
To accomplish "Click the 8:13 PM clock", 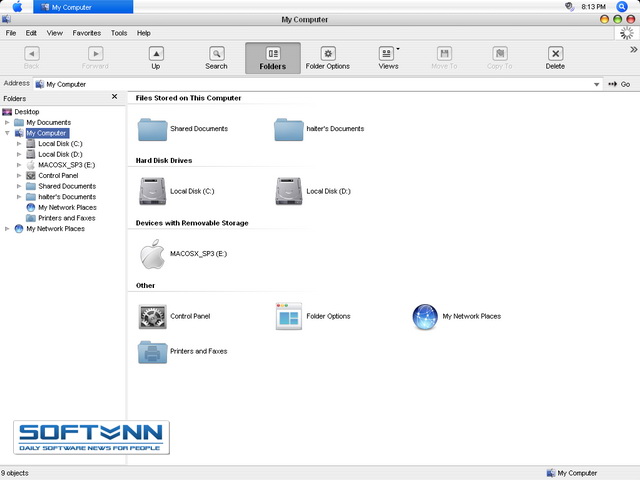I will click(593, 7).
